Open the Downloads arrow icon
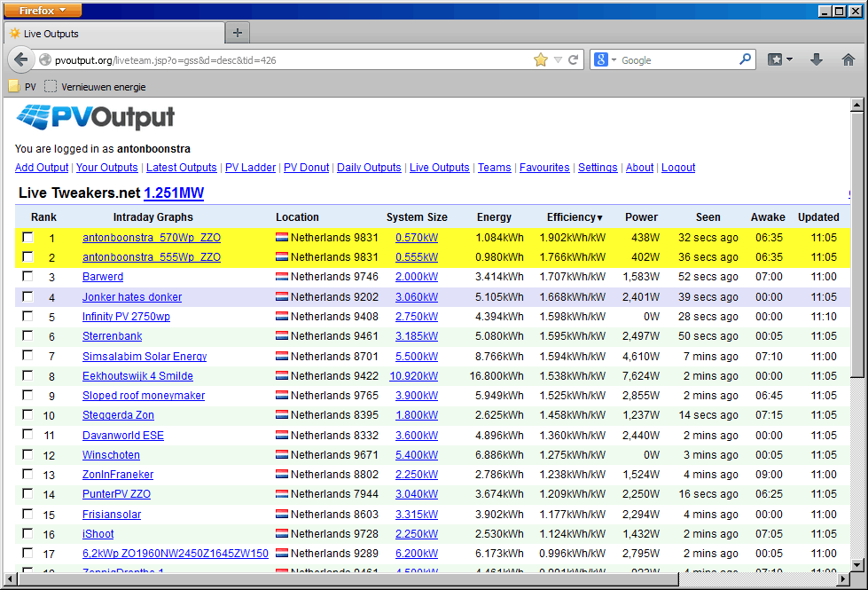The height and width of the screenshot is (590, 868). (x=817, y=59)
